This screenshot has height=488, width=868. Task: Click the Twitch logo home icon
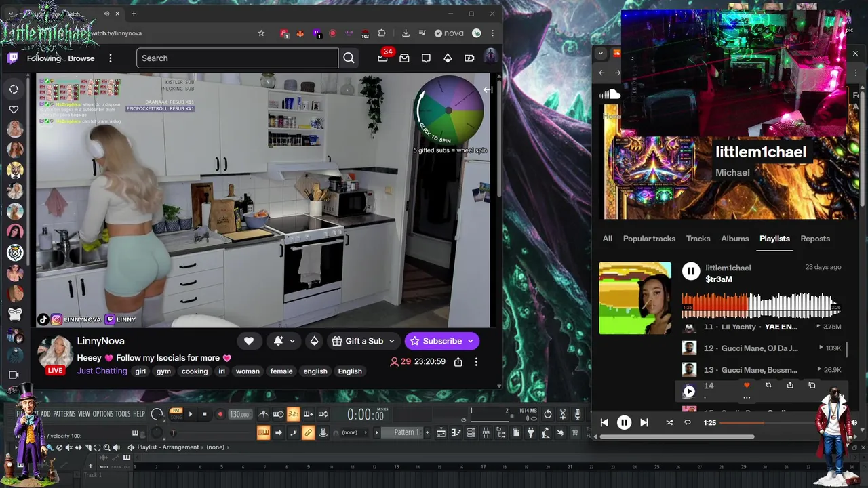coord(12,58)
